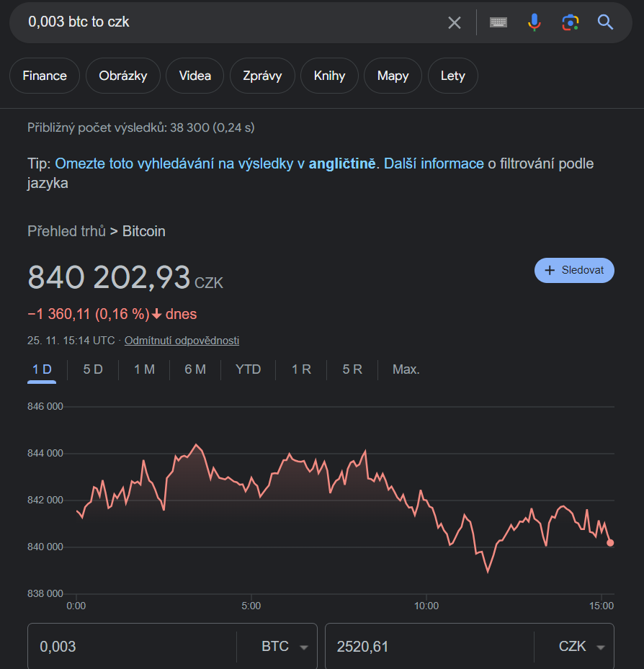Click the 840 202,93 price value
The height and width of the screenshot is (669, 644).
click(109, 277)
